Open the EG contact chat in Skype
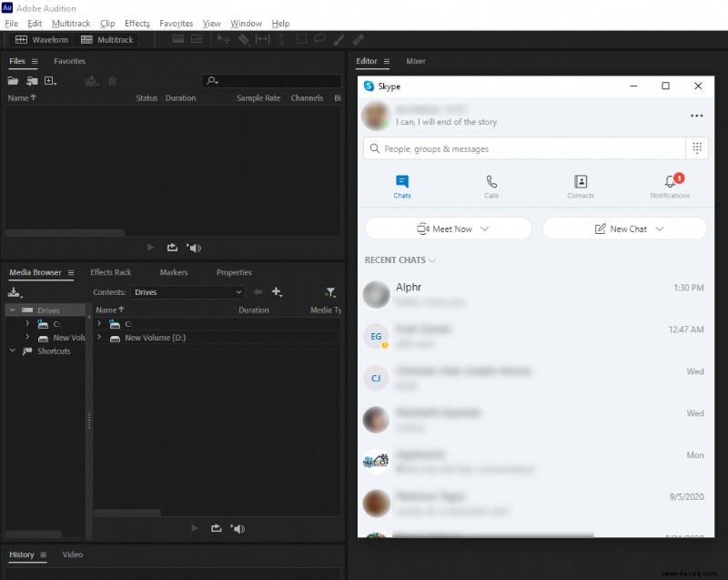Screen dimensions: 728x580 coord(536,336)
